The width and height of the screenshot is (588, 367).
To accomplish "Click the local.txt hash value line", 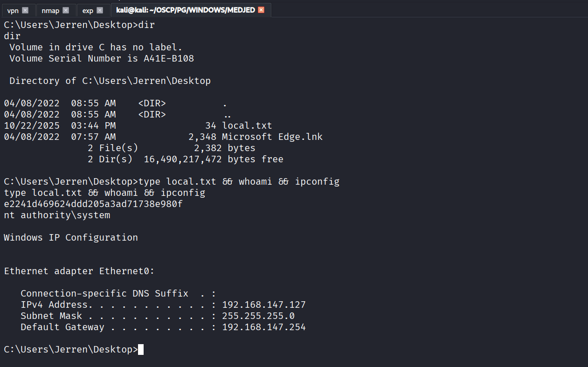I will tap(93, 204).
